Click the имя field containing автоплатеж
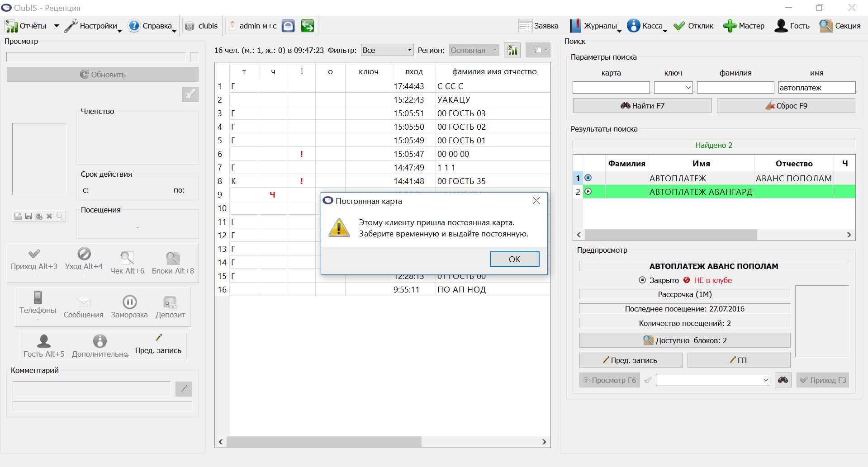The height and width of the screenshot is (467, 868). point(817,88)
